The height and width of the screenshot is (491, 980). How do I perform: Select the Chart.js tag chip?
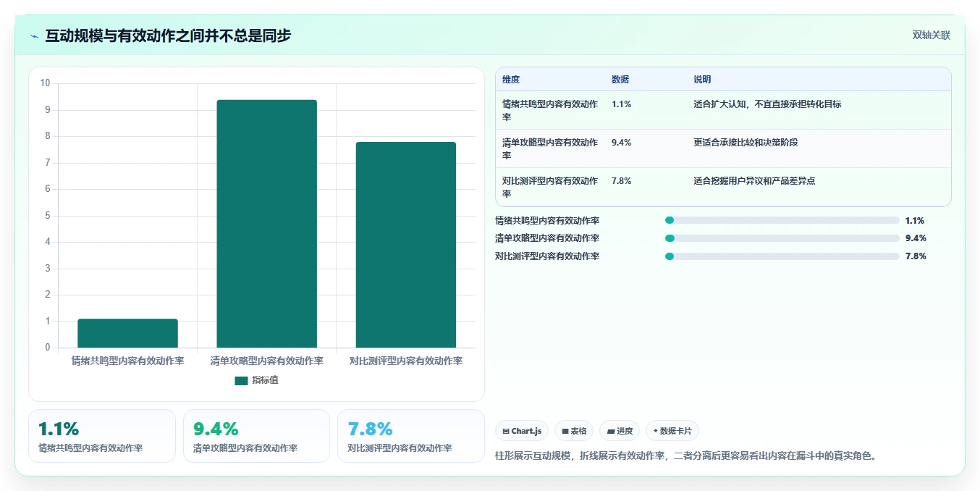(x=522, y=431)
